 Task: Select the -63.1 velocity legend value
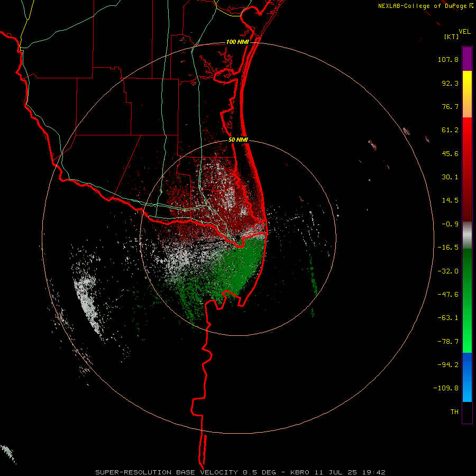(x=448, y=318)
